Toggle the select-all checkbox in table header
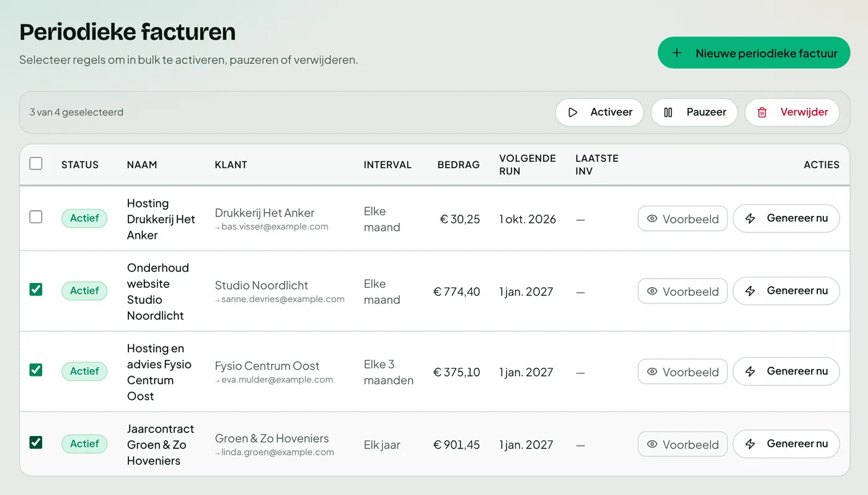Viewport: 868px width, 495px height. [x=36, y=164]
